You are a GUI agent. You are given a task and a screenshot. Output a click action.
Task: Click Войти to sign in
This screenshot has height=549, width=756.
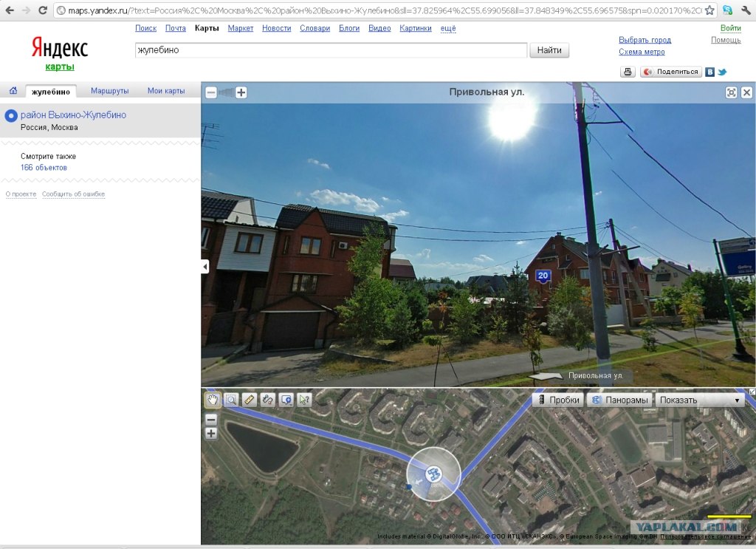(730, 29)
